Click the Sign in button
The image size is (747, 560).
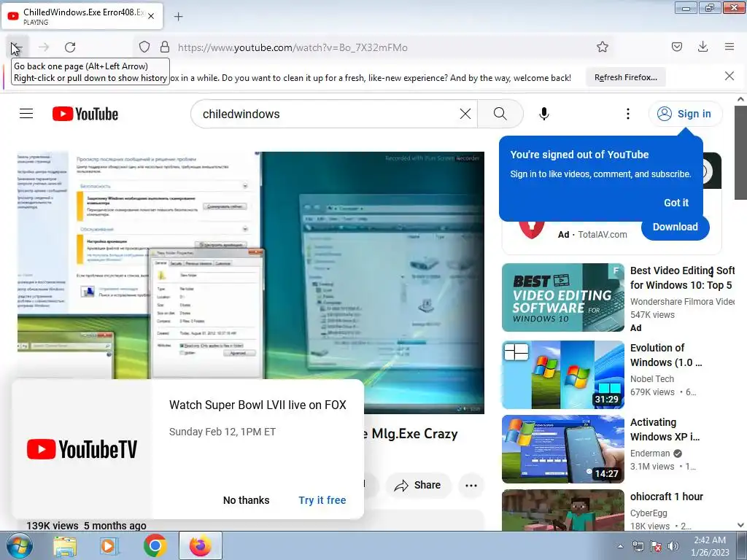685,114
